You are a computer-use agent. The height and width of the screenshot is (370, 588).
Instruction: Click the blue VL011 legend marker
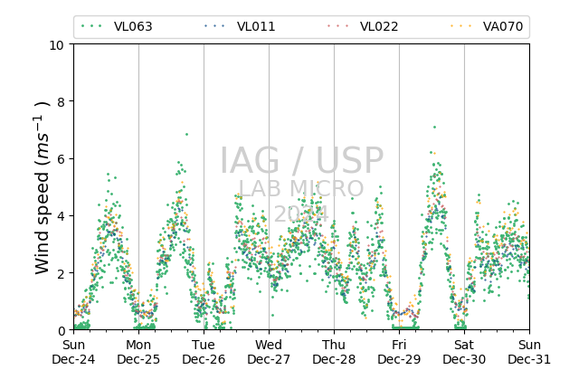point(214,26)
